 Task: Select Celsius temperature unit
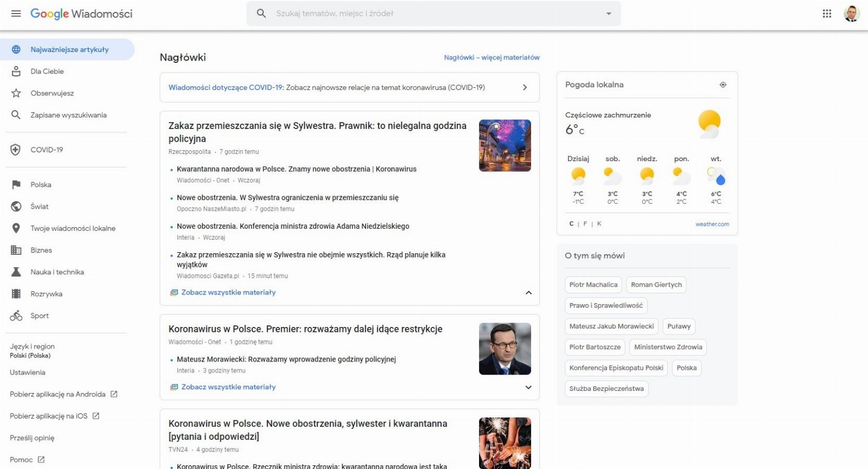[x=571, y=224]
